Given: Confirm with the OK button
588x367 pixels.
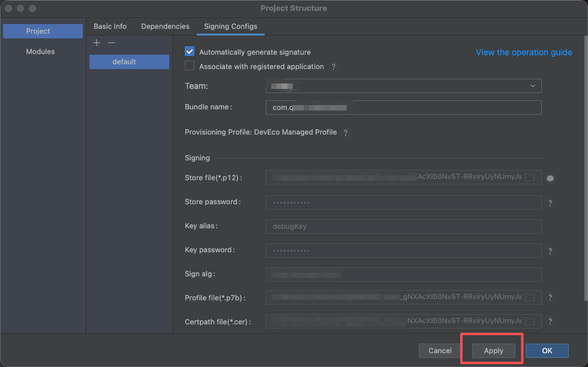Looking at the screenshot, I should 547,351.
